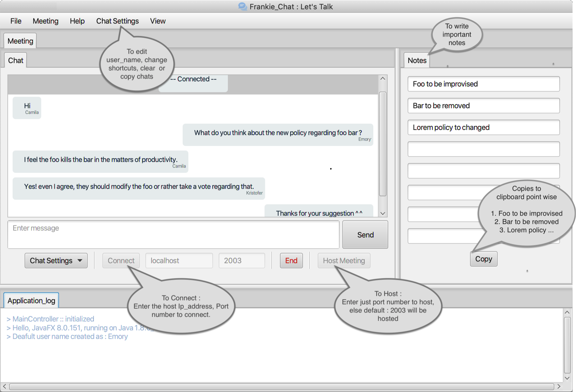Open the Chat Settings menu

click(x=117, y=21)
